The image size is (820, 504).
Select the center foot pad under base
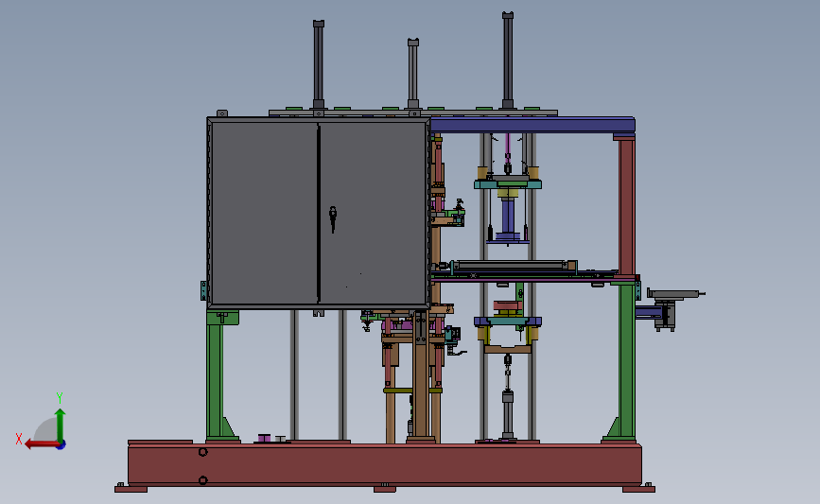pyautogui.click(x=385, y=490)
